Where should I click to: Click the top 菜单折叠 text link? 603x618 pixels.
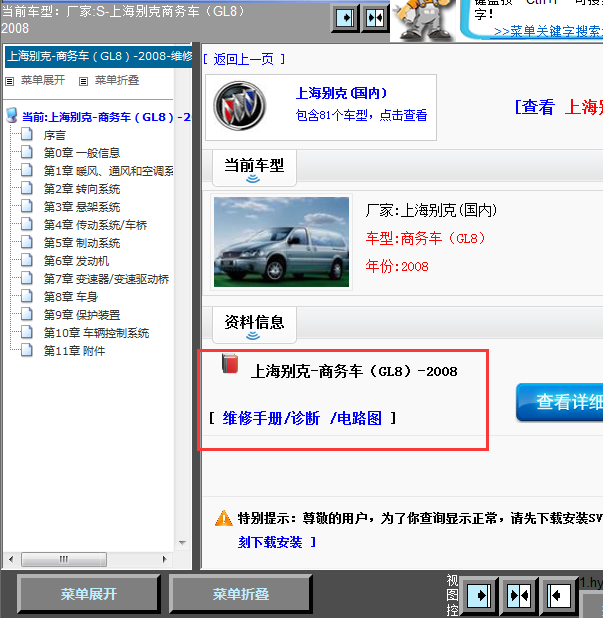point(117,80)
